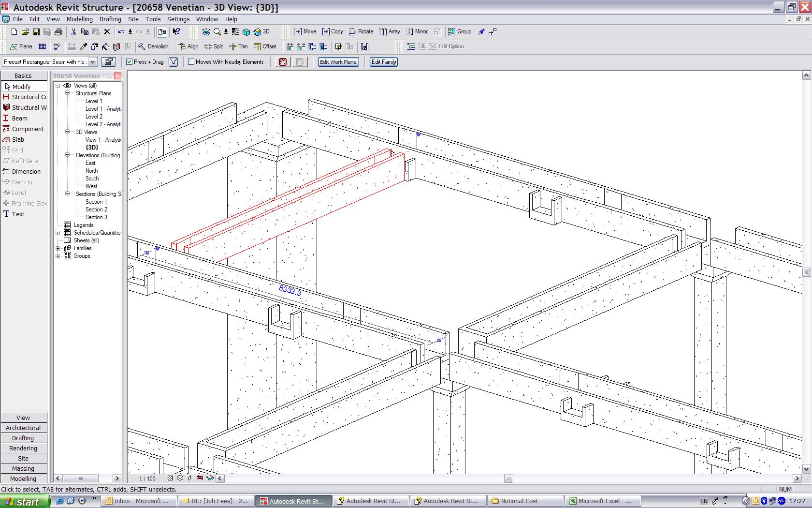812x508 pixels.
Task: Open the Modelling menu
Action: click(80, 19)
